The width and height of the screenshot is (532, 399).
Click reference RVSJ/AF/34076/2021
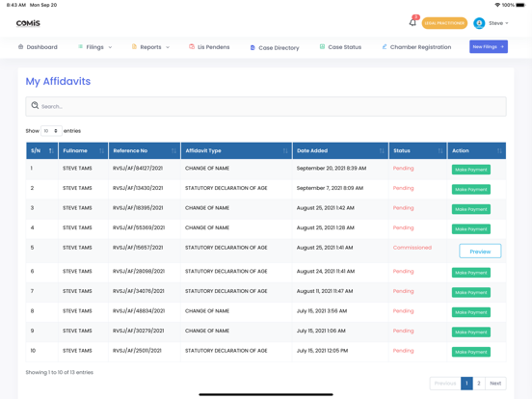pyautogui.click(x=139, y=291)
